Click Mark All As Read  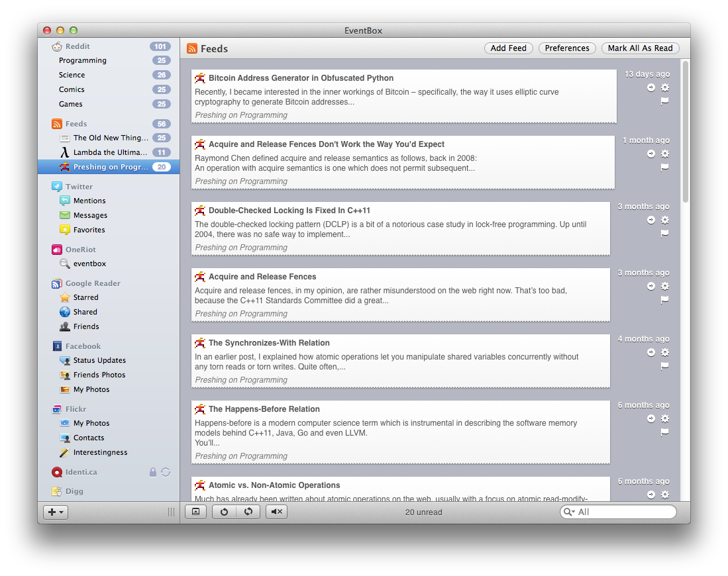(x=640, y=48)
